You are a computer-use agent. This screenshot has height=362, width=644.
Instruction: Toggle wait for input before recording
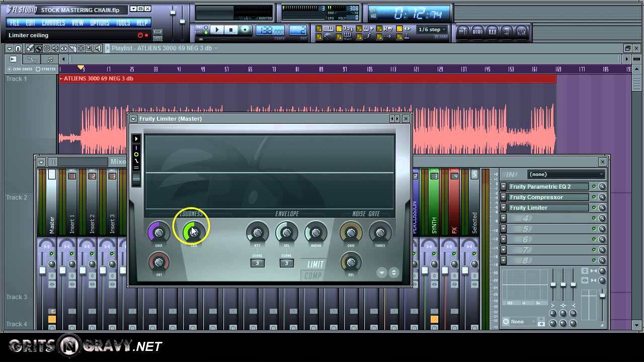339,37
